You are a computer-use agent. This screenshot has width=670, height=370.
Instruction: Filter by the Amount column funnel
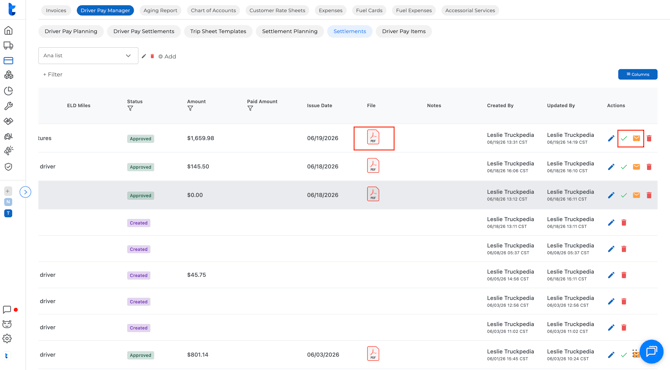pyautogui.click(x=190, y=109)
